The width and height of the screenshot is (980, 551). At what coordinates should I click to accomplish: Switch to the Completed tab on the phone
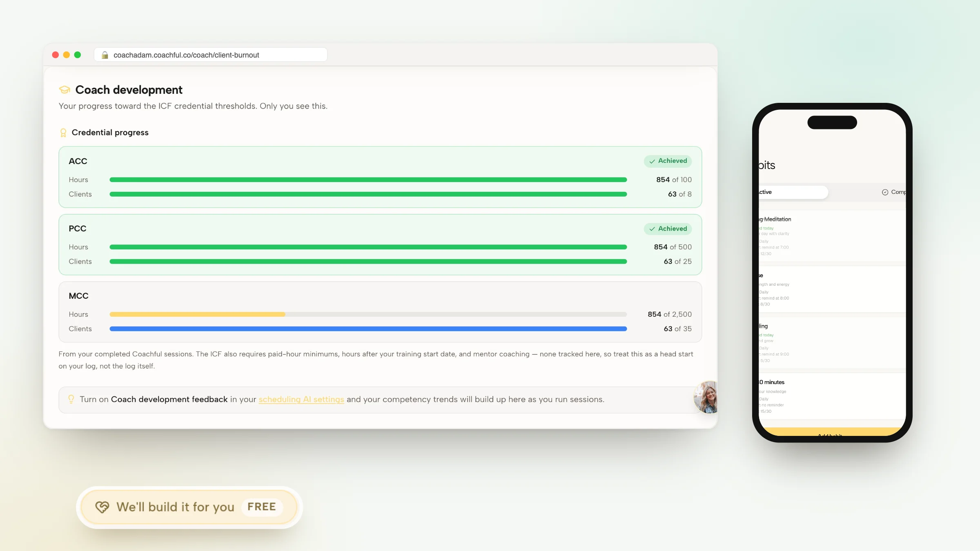(x=894, y=192)
